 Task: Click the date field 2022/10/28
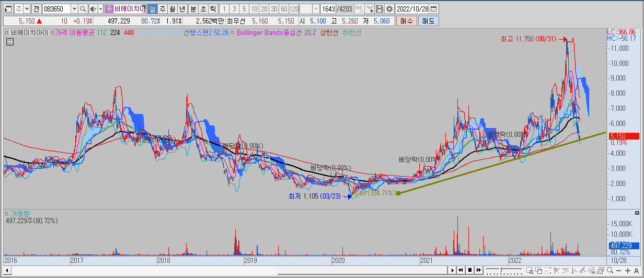(x=412, y=9)
